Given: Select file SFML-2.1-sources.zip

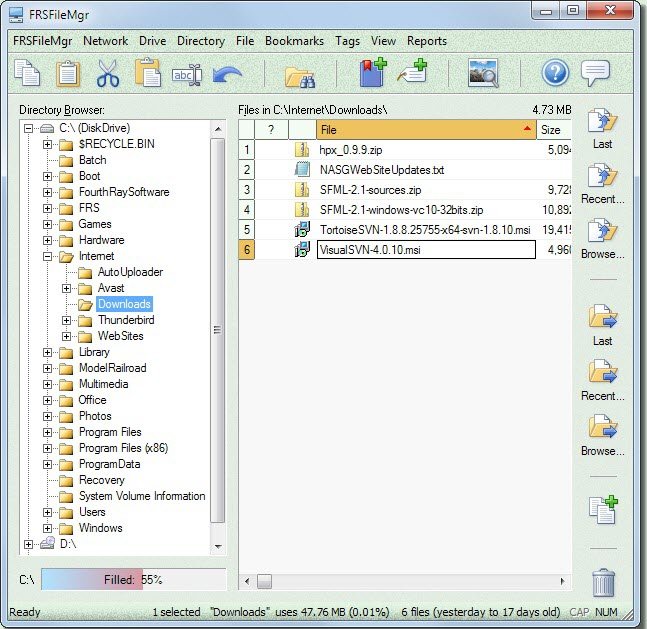Looking at the screenshot, I should pos(370,190).
